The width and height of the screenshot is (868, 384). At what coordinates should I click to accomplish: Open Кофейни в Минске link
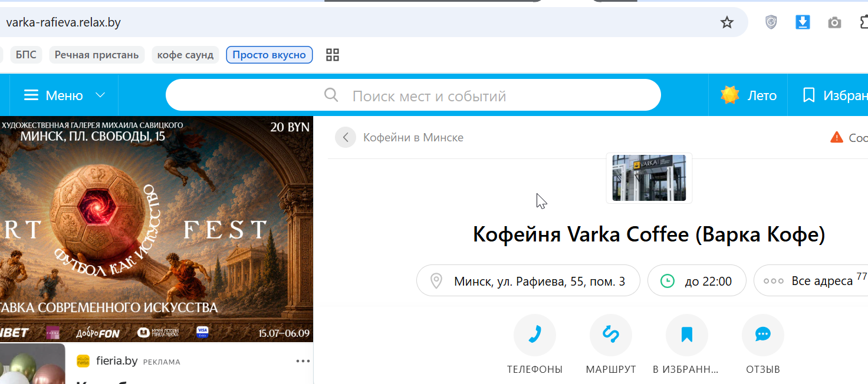(x=413, y=138)
